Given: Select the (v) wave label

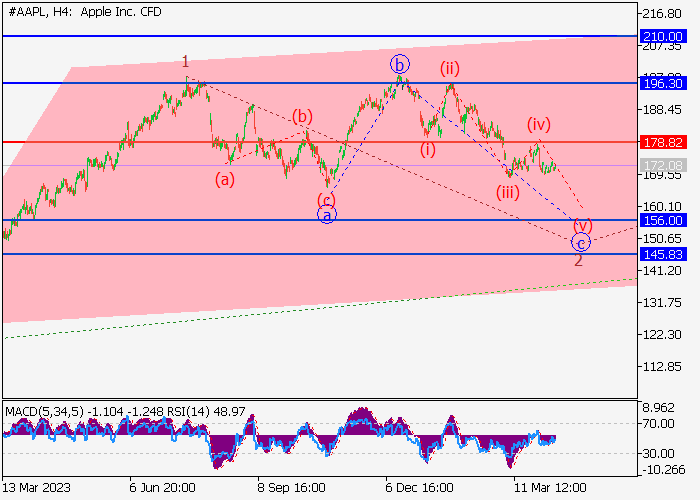Looking at the screenshot, I should [583, 225].
